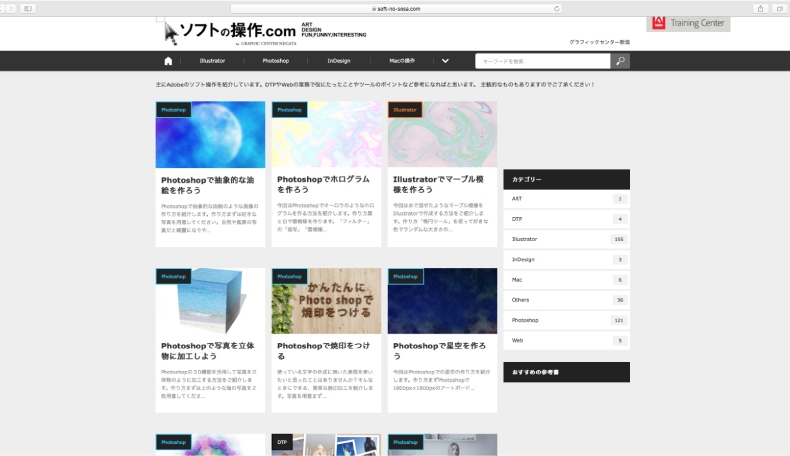Viewport: 790px width, 456px height.
Task: Click the Others count badge 36
Action: [620, 300]
